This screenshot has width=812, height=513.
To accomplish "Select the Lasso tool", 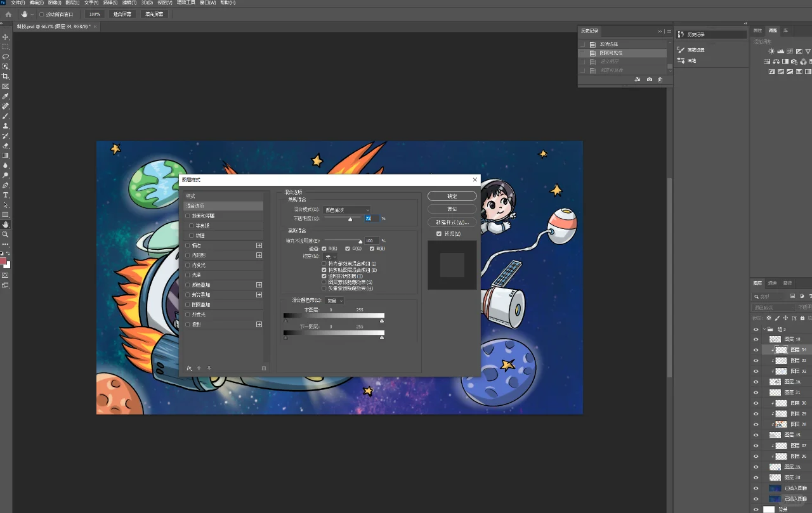I will [x=6, y=56].
